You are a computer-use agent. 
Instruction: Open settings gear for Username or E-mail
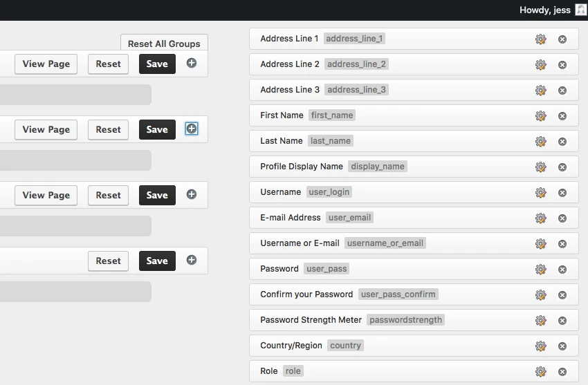coord(540,244)
